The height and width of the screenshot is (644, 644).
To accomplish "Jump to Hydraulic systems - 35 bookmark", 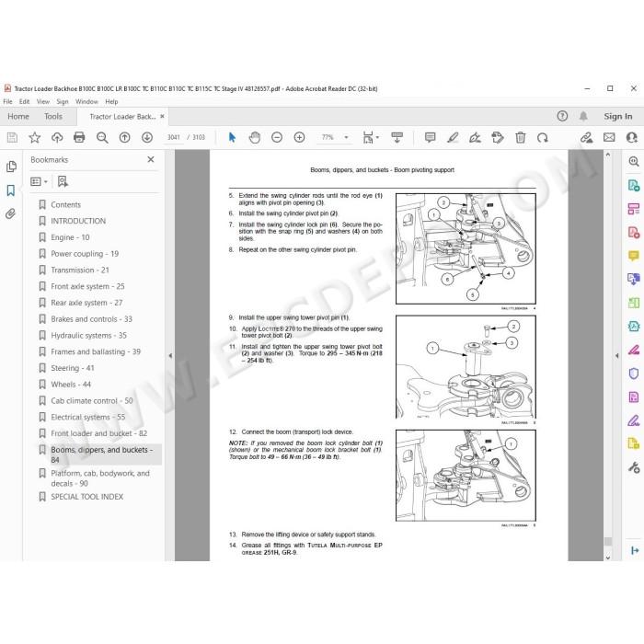I will [x=88, y=335].
